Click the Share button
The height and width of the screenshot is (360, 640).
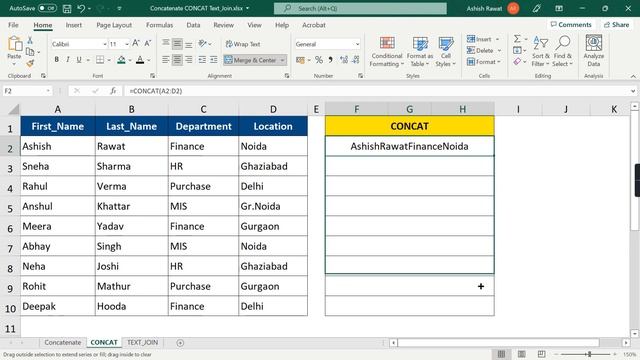click(x=616, y=24)
